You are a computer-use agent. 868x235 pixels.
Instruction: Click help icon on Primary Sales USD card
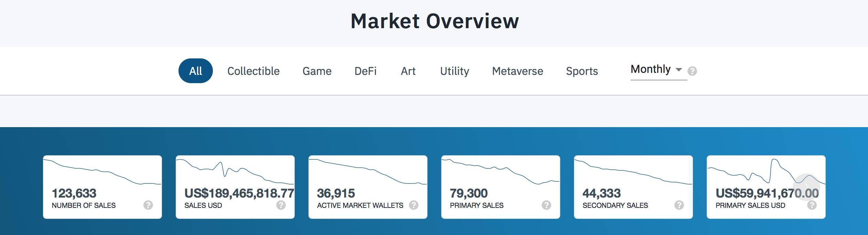coord(812,205)
